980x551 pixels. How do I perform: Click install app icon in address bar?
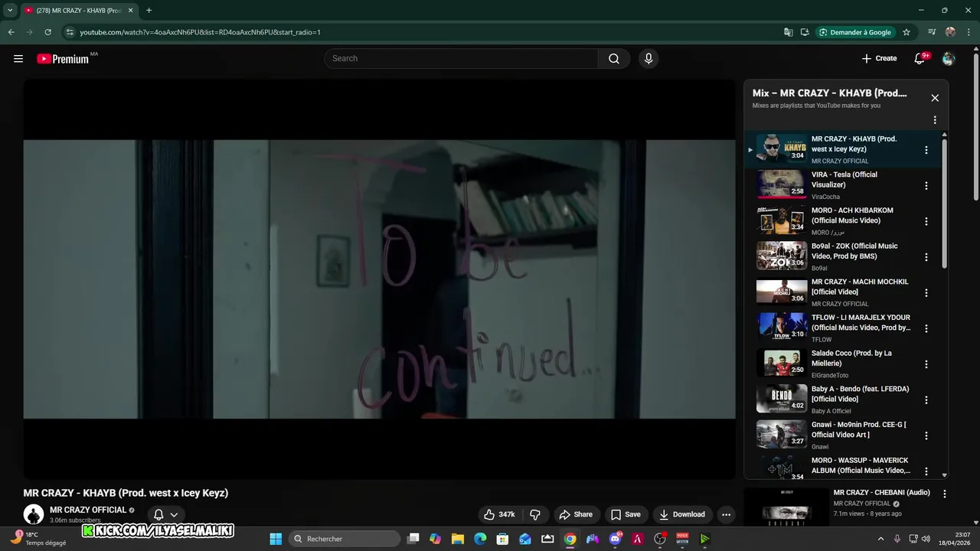[805, 32]
